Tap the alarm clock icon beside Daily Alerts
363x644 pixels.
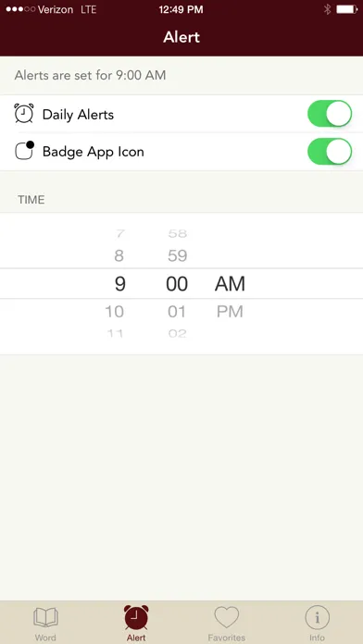[x=23, y=114]
